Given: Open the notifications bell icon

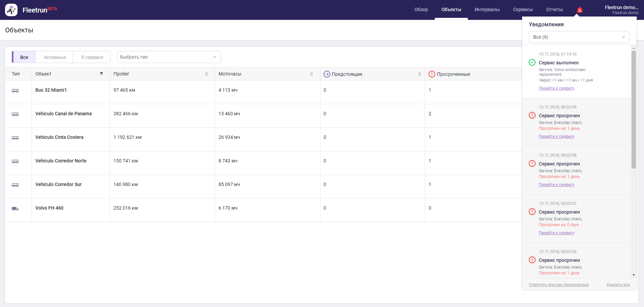Looking at the screenshot, I should coord(579,10).
